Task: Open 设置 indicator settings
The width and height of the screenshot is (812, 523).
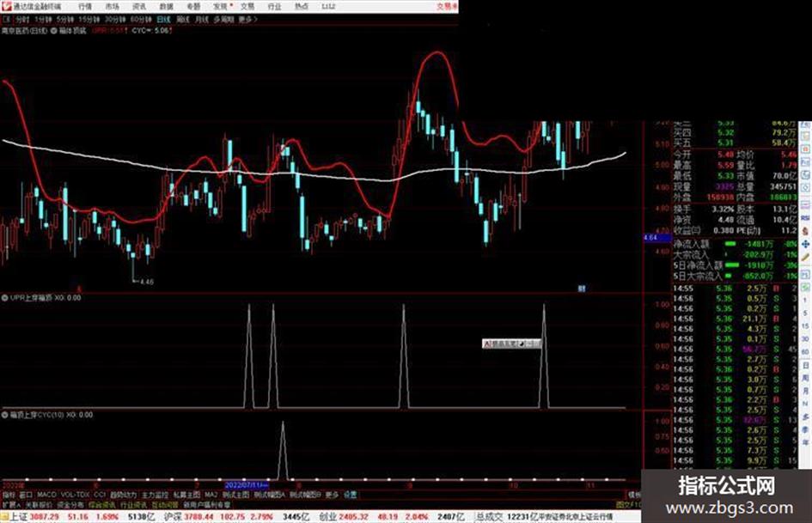Action: 351,495
